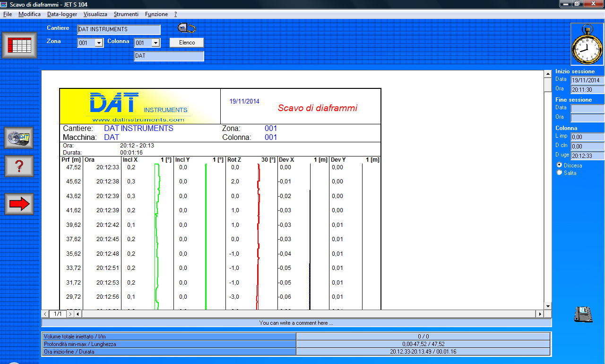Expand the Colonna dropdown
The height and width of the screenshot is (364, 605).
coord(156,43)
